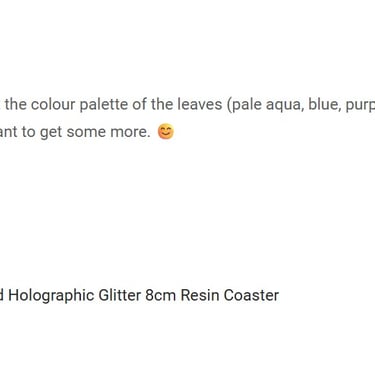
Task: Open the Holographic Glitter Resin Coaster link
Action: click(x=139, y=295)
